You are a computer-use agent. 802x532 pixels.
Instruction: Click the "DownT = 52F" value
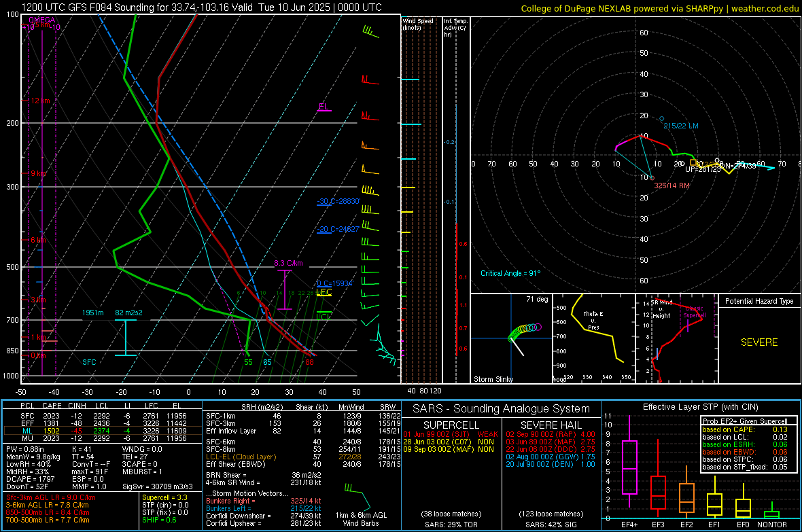click(x=27, y=487)
